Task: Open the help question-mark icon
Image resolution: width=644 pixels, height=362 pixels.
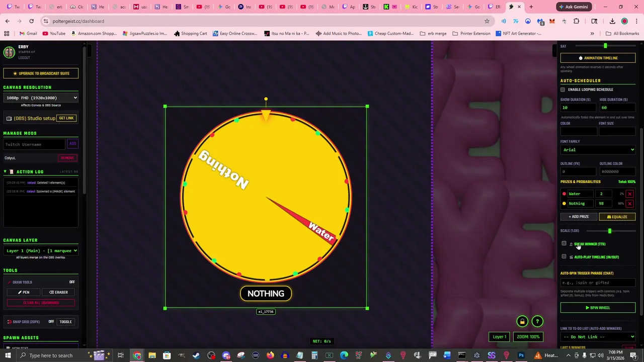Action: [537, 321]
